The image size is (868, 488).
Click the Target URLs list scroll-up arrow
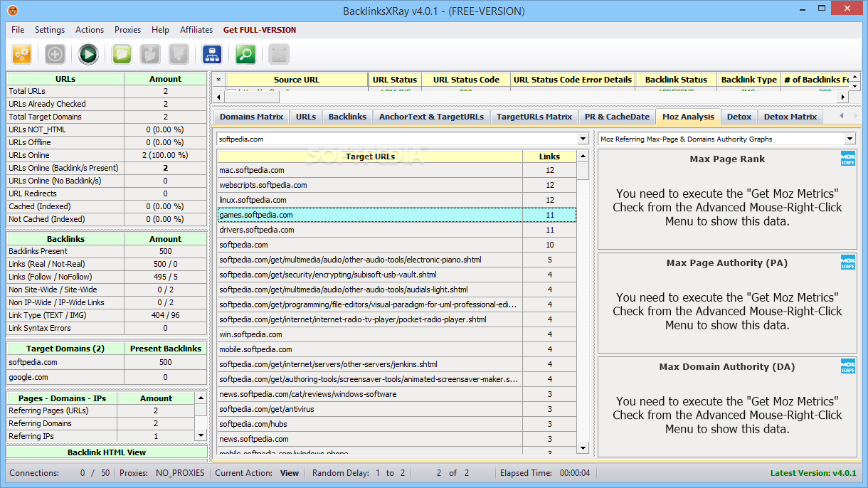click(x=583, y=156)
